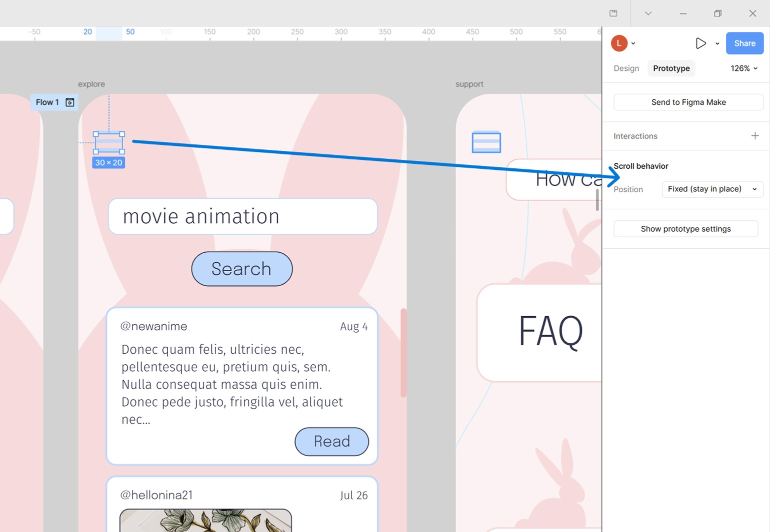Click the panel layout icon in title bar
Viewport: 770px width, 532px height.
click(x=613, y=13)
